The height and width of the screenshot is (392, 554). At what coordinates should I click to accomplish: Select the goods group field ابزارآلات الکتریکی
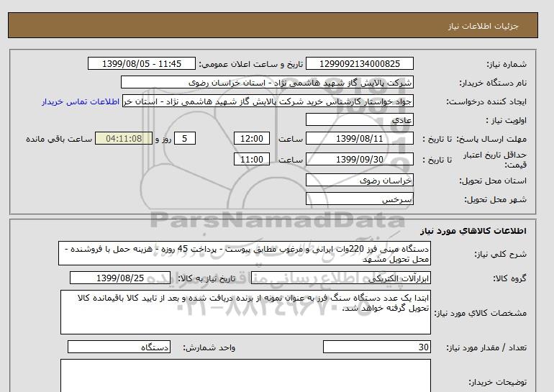coord(360,278)
